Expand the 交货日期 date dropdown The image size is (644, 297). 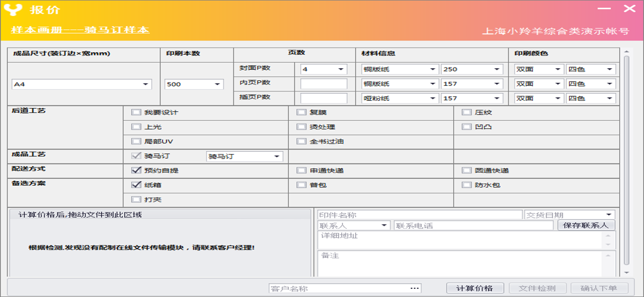click(609, 215)
